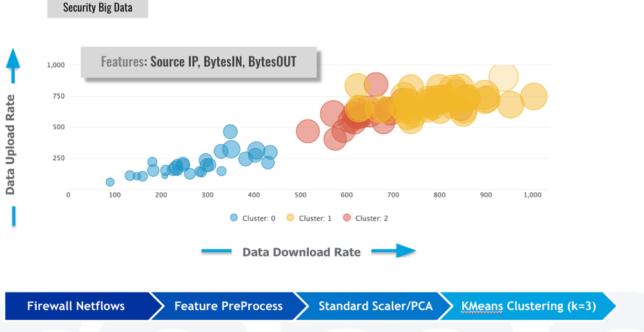644x332 pixels.
Task: Click the blue Cluster 0 legend marker
Action: pyautogui.click(x=234, y=218)
